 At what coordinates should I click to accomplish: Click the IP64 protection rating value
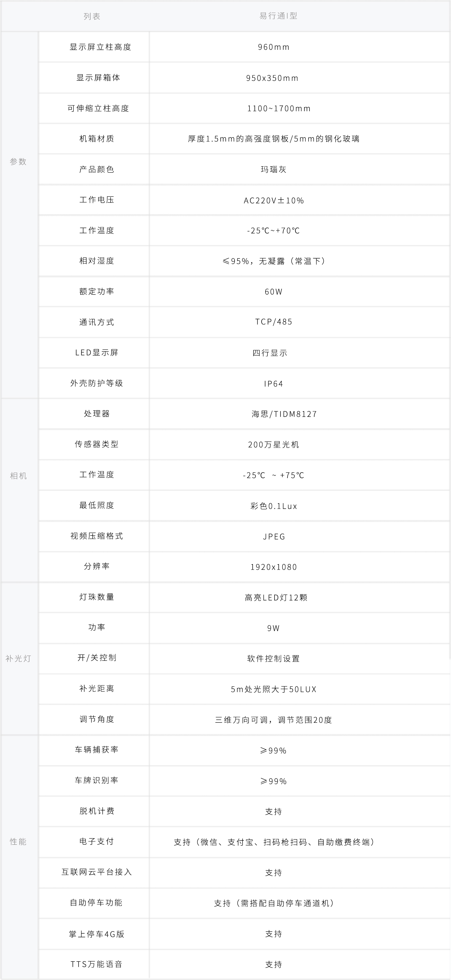(274, 384)
